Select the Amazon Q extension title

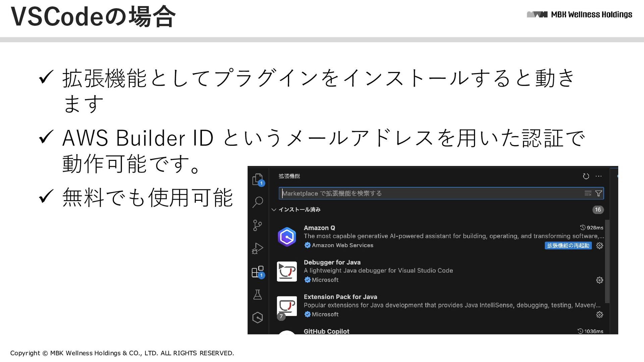point(319,228)
